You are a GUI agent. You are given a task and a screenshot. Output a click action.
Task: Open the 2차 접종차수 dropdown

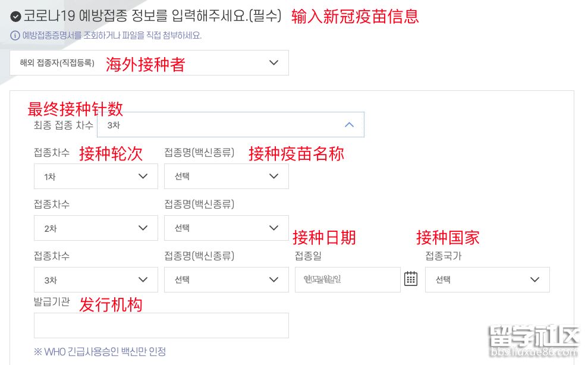click(96, 228)
